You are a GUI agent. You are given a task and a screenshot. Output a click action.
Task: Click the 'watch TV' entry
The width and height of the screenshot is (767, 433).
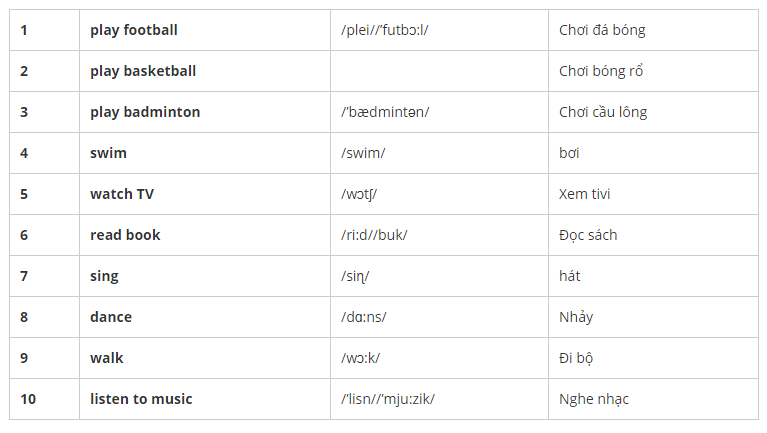coord(122,194)
